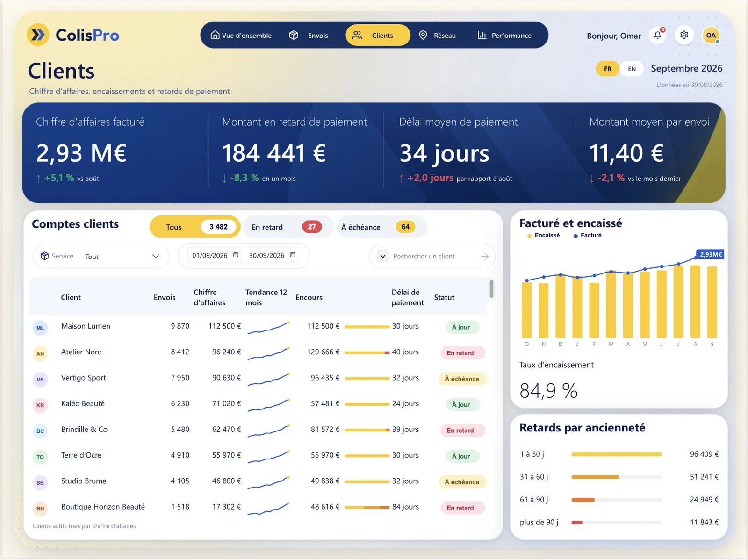This screenshot has height=560, width=748.
Task: Click the AN avatar for Atelier Nord
Action: pyautogui.click(x=40, y=353)
